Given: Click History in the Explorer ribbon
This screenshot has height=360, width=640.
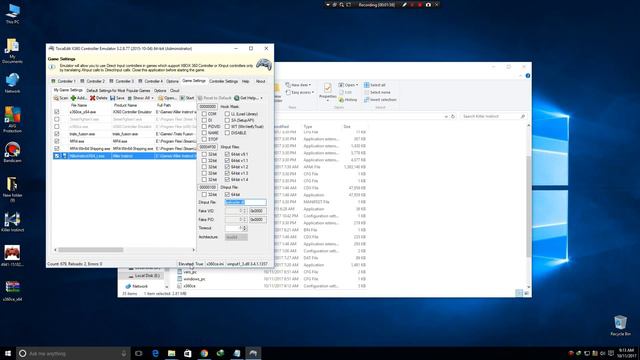Looking at the screenshot, I should click(348, 100).
